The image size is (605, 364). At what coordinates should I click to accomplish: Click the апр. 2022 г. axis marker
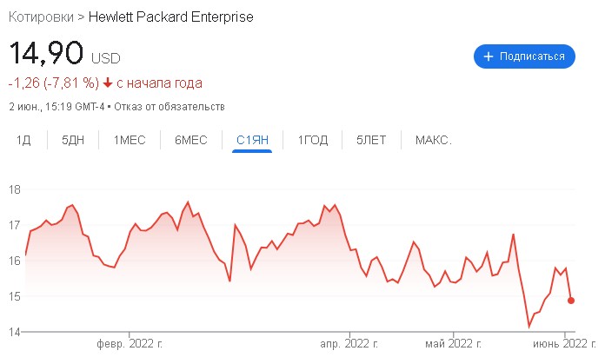(349, 343)
